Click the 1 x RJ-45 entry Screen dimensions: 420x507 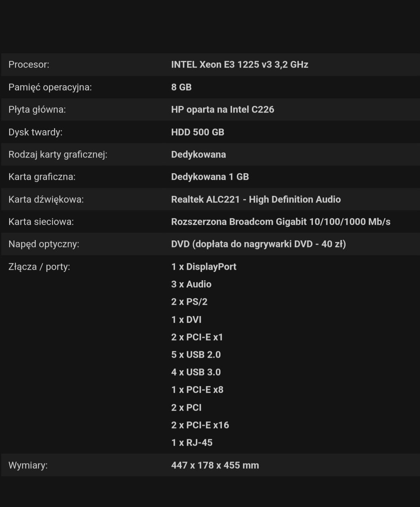(192, 443)
